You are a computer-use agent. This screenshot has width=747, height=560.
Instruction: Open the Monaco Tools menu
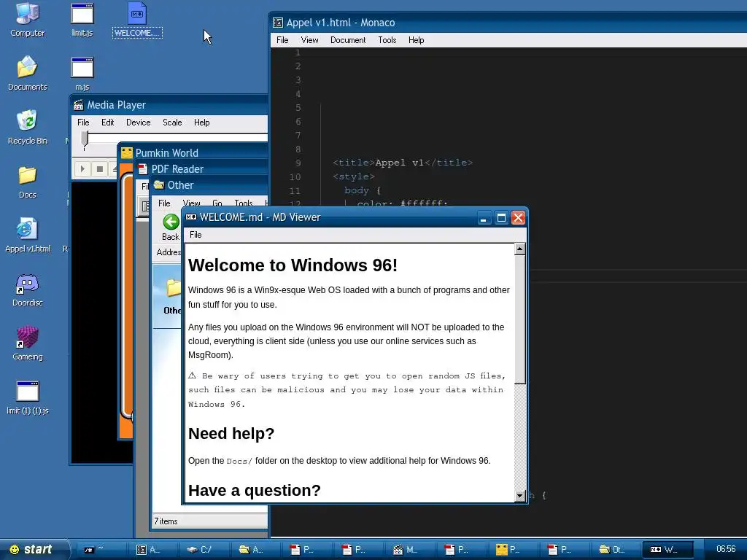point(387,40)
